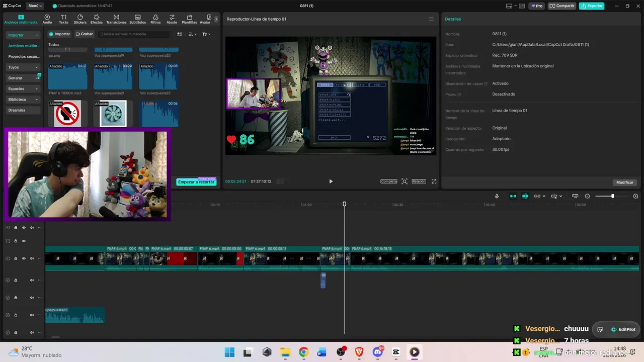Screen dimensions: 644x362
Task: Click the pointer icon beside EditPilot
Action: pos(600,329)
